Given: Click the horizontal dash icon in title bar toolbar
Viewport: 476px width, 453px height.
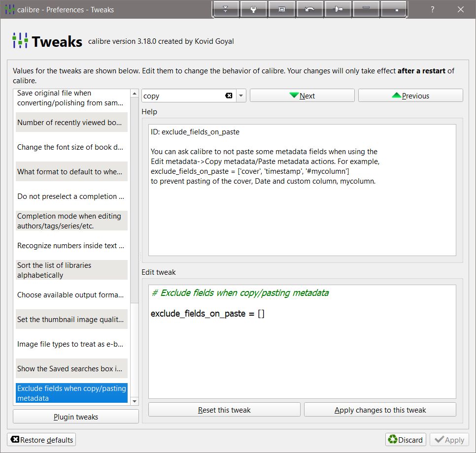Looking at the screenshot, I should coord(366,9).
